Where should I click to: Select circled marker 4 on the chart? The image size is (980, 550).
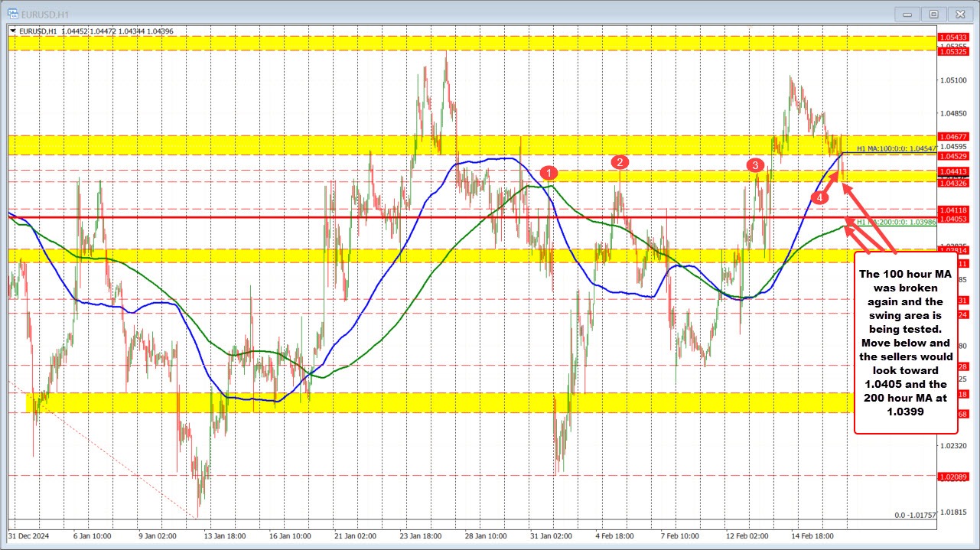tap(819, 196)
